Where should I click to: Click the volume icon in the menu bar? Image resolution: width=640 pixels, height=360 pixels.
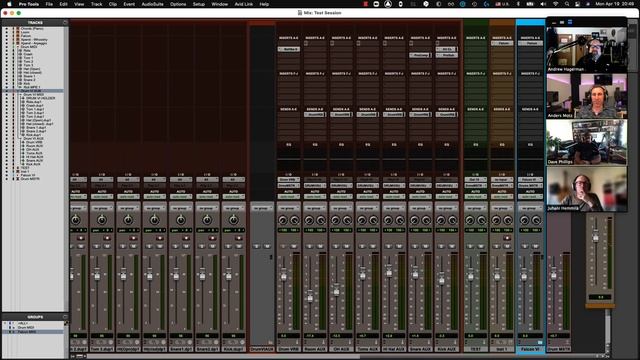click(x=542, y=4)
